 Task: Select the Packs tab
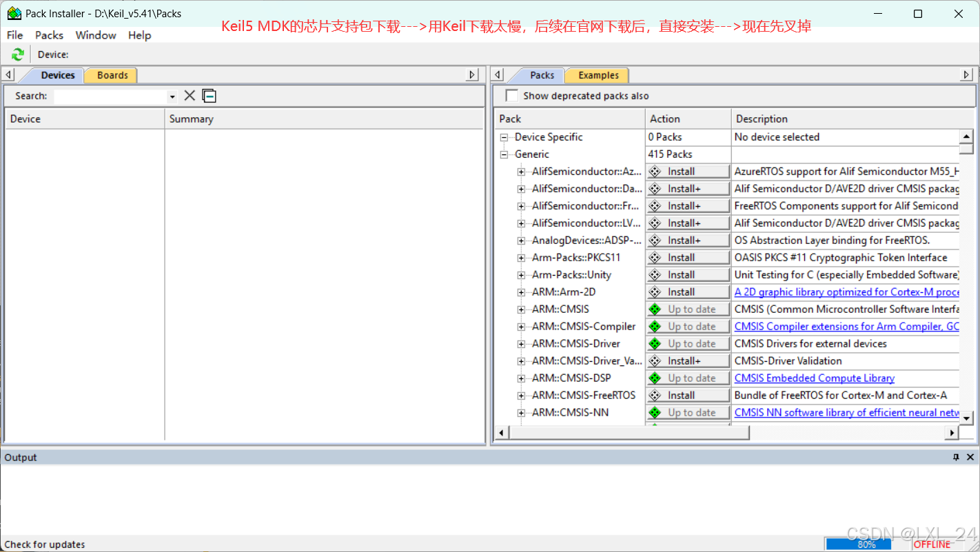[542, 75]
